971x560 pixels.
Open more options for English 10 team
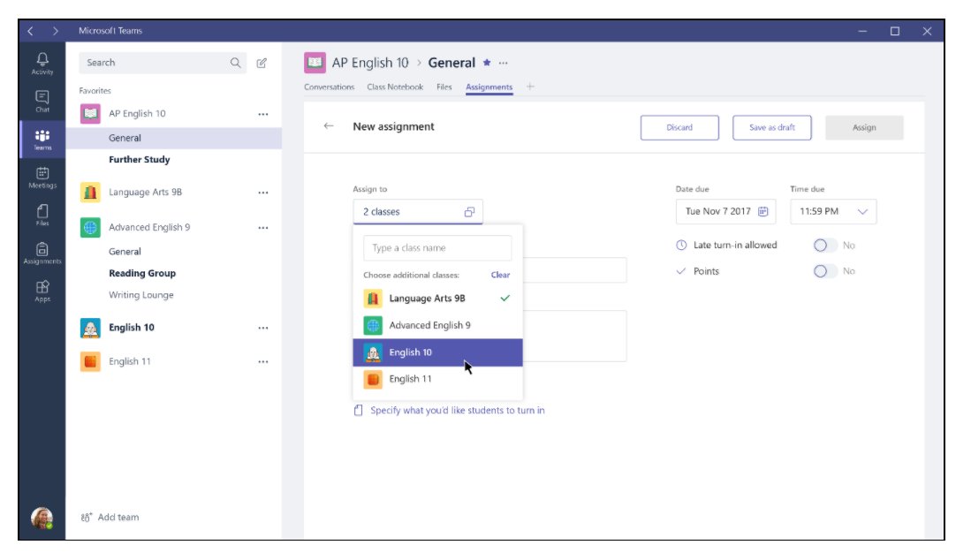[263, 328]
